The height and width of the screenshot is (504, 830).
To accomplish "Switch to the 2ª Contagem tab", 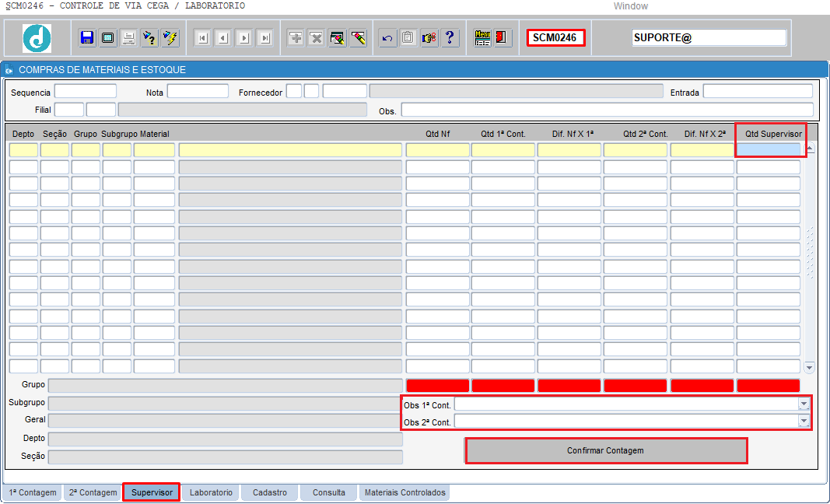I will 93,492.
